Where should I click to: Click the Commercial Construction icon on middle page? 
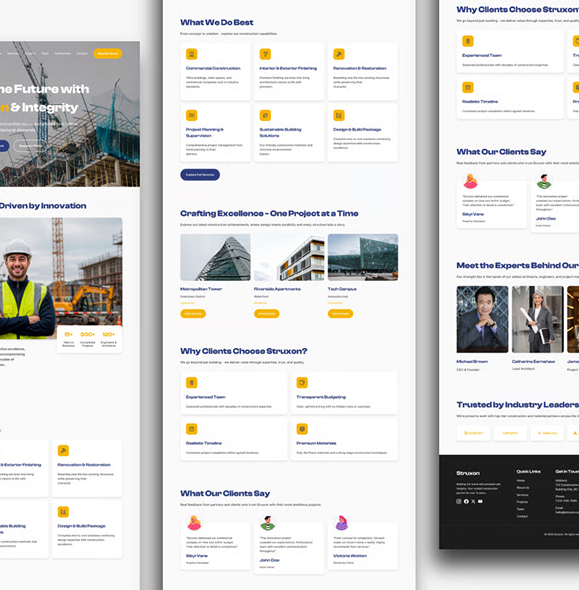pyautogui.click(x=191, y=54)
